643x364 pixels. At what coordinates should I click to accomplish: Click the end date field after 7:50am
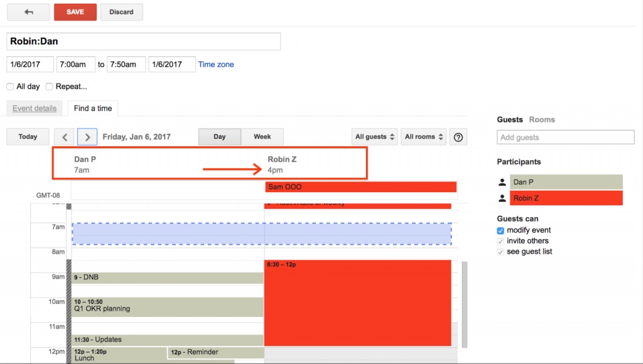pos(172,65)
